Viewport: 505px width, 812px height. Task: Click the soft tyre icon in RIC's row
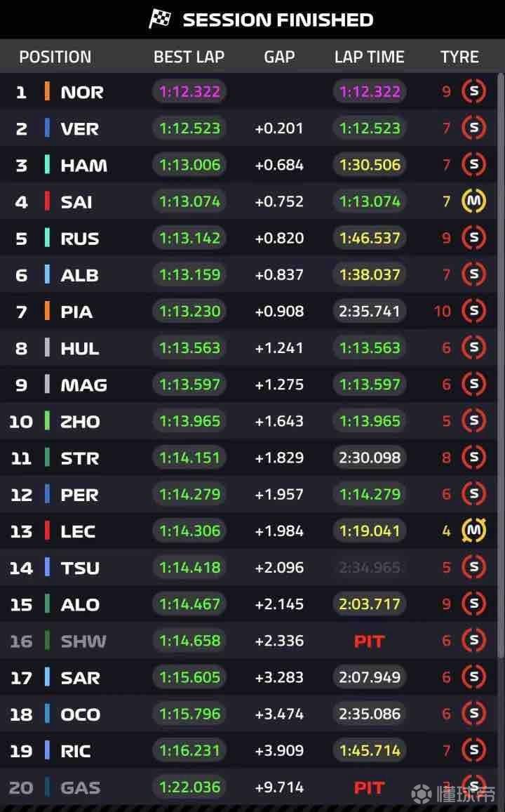[x=473, y=750]
